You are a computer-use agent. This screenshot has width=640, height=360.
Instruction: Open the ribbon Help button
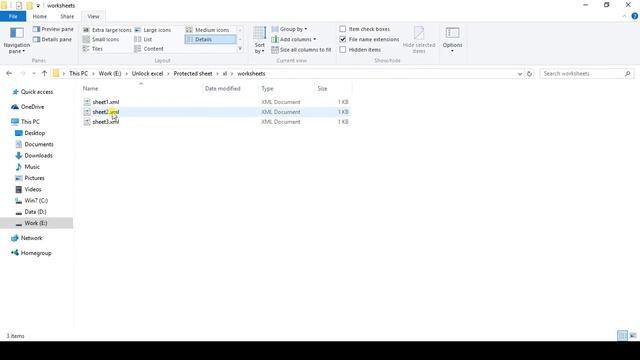(635, 16)
